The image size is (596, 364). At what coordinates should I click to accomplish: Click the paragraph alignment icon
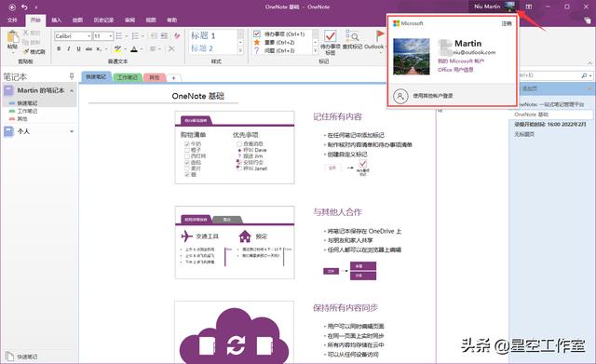click(153, 48)
